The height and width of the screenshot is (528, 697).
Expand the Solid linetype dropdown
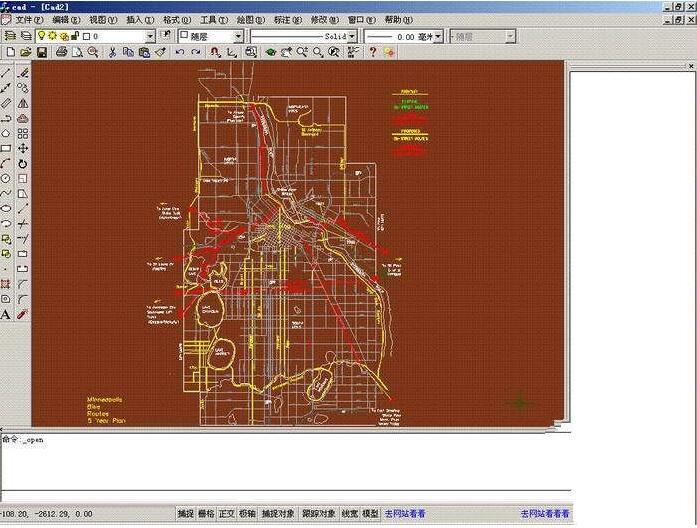pos(353,36)
